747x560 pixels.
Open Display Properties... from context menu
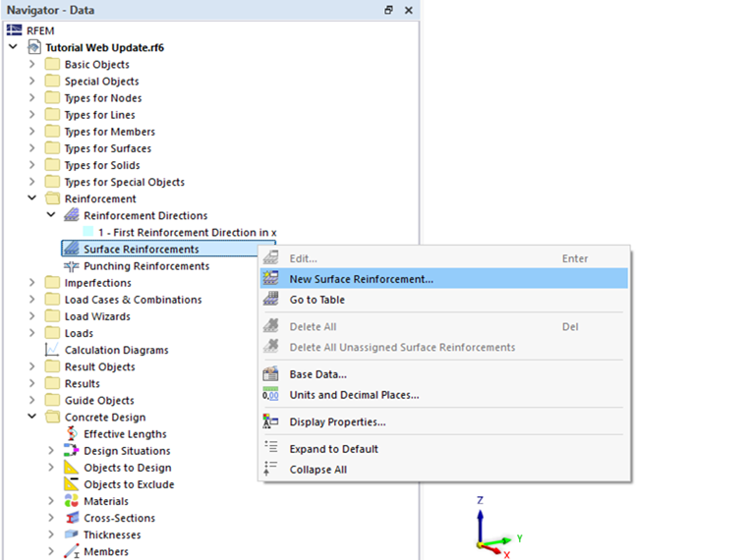click(x=444, y=421)
